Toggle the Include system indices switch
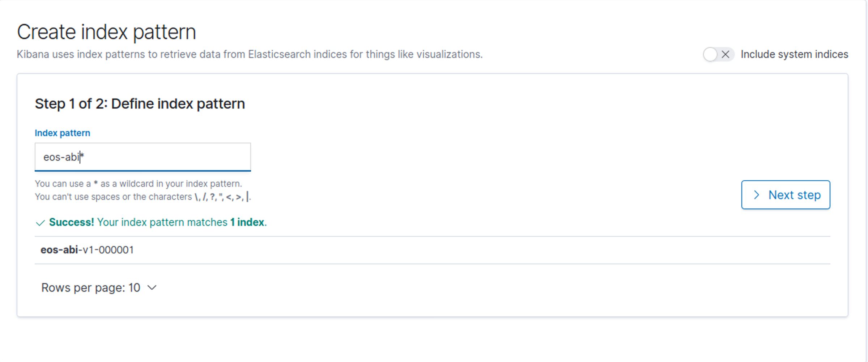Screen dimensions: 868x362 point(718,54)
